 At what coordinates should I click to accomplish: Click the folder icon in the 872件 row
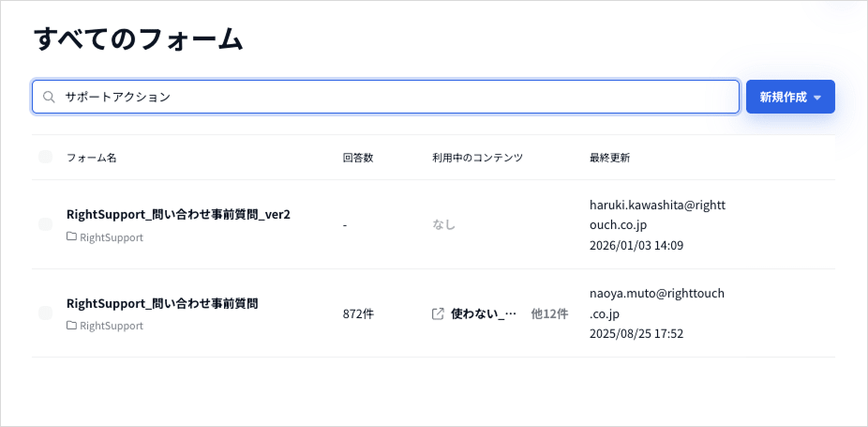click(72, 326)
